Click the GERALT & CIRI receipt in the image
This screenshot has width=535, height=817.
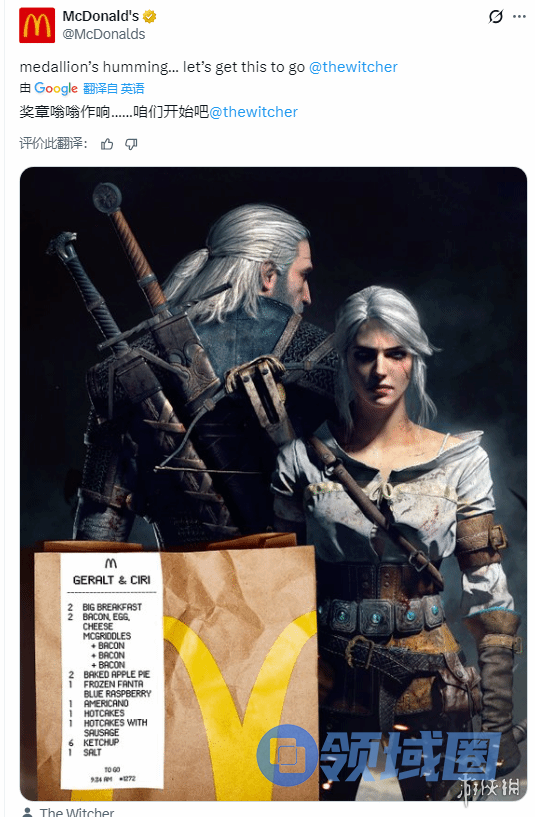click(111, 670)
